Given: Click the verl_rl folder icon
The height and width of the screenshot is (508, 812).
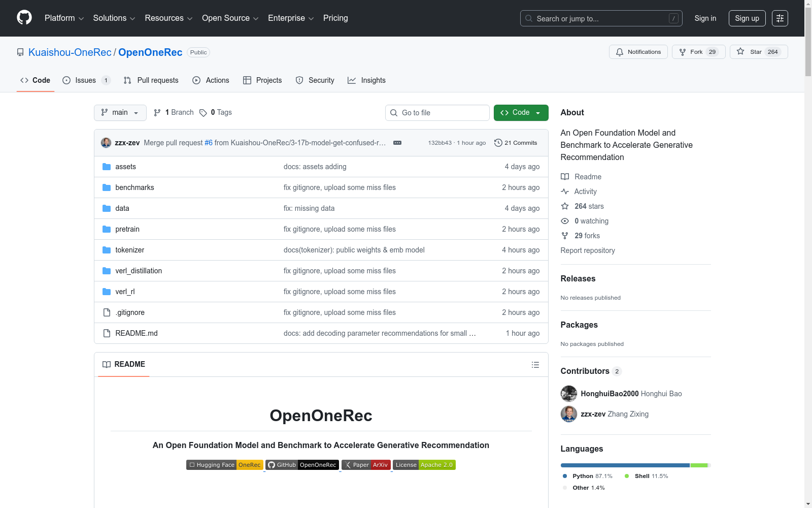Looking at the screenshot, I should click(107, 292).
